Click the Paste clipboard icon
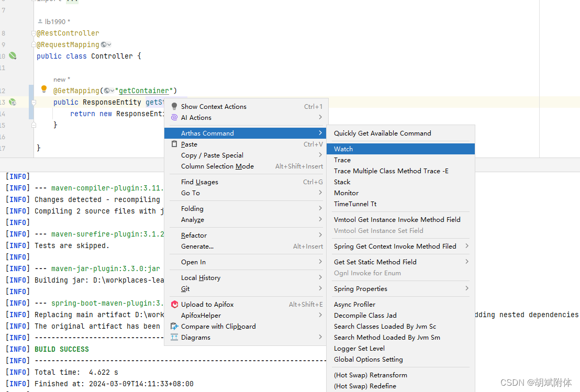Screen dimensions: 580x392 (174, 144)
